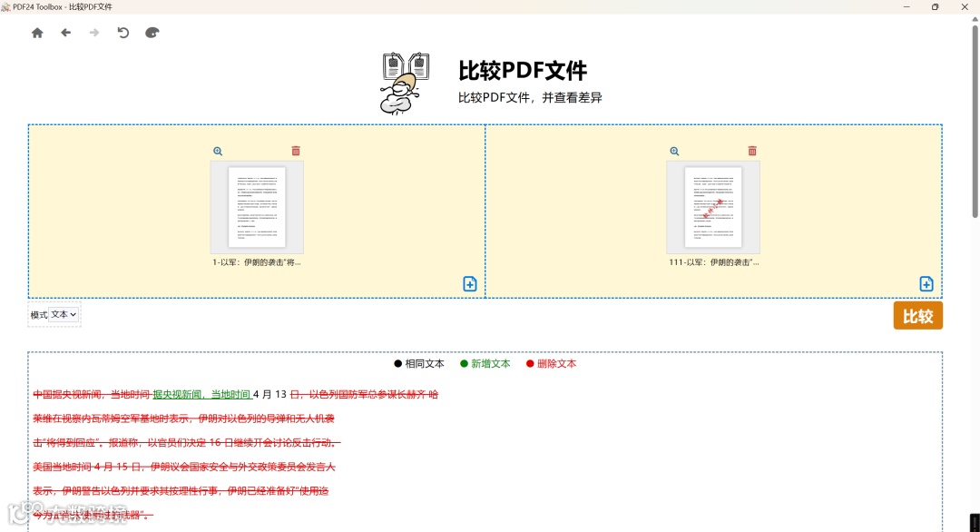Delete the right file using its trash icon
This screenshot has width=980, height=532.
point(752,151)
